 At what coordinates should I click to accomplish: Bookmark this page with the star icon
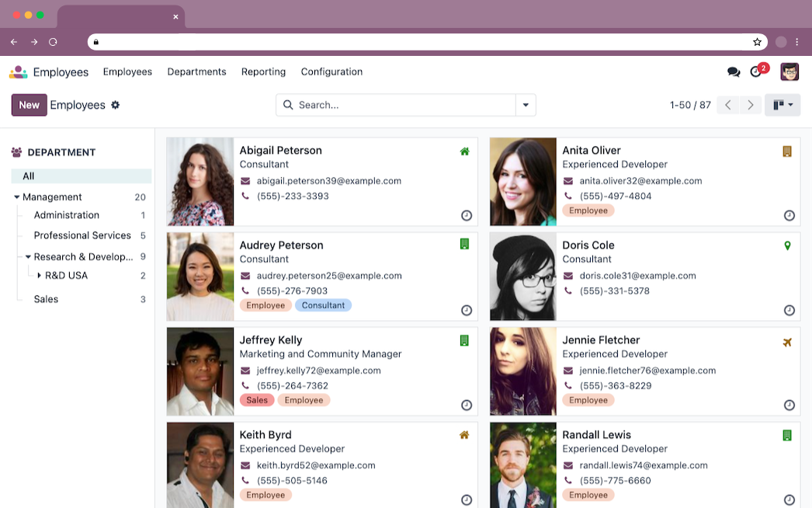pyautogui.click(x=757, y=42)
